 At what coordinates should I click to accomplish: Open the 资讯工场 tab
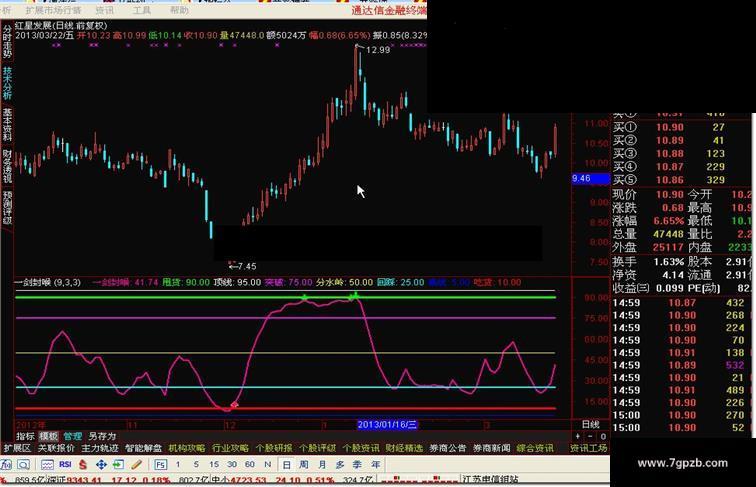pyautogui.click(x=589, y=448)
